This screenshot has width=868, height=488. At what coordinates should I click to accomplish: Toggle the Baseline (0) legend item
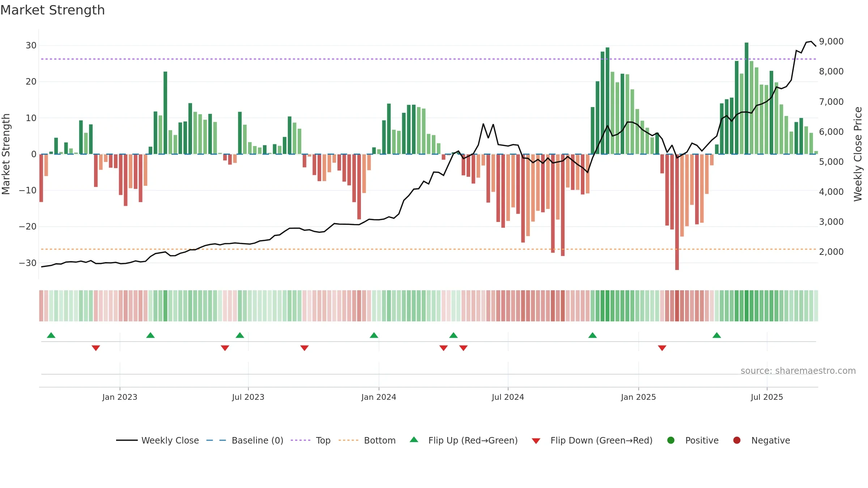pyautogui.click(x=245, y=440)
